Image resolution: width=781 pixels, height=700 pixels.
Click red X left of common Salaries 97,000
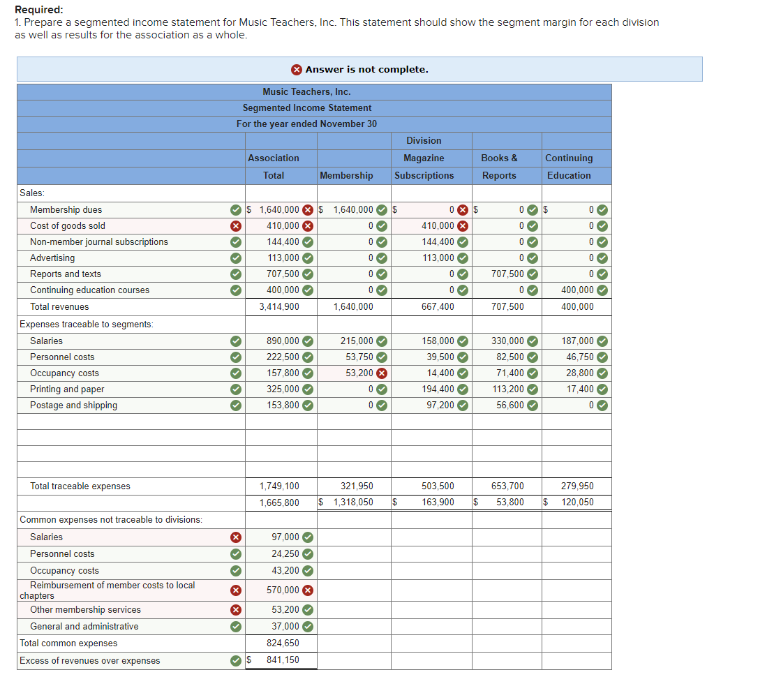[236, 537]
